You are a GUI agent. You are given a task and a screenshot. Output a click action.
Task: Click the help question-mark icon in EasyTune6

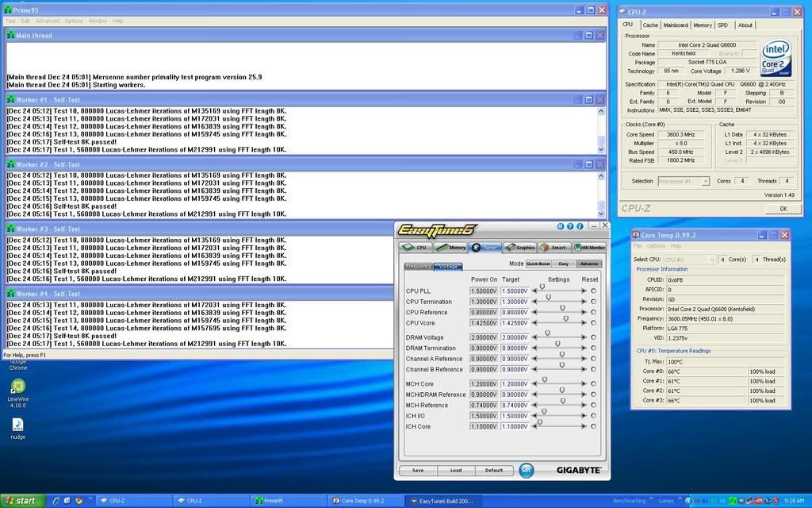pyautogui.click(x=570, y=226)
